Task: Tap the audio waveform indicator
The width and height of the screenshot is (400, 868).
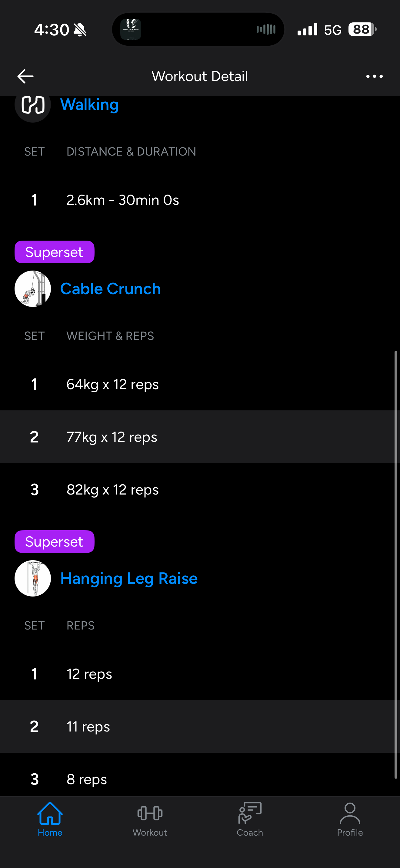Action: tap(266, 29)
